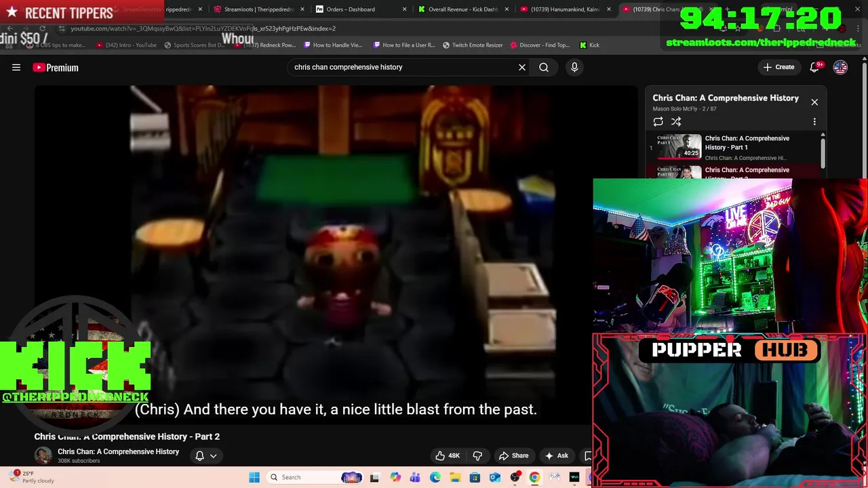The height and width of the screenshot is (488, 868).
Task: Open the account avatar menu
Action: tap(840, 67)
